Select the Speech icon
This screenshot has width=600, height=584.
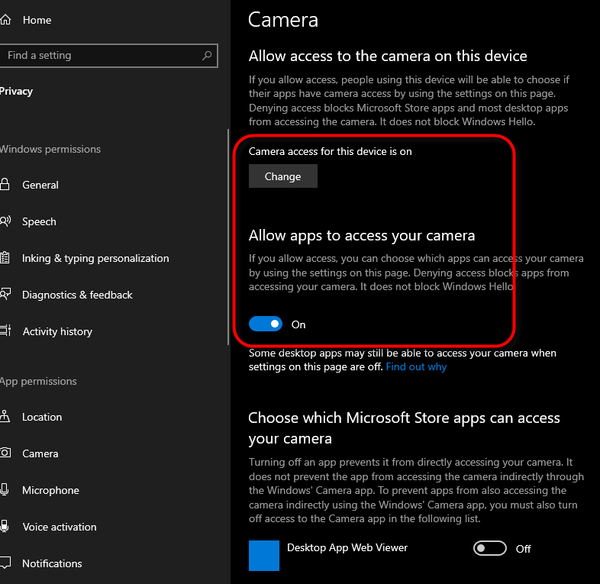pyautogui.click(x=5, y=222)
